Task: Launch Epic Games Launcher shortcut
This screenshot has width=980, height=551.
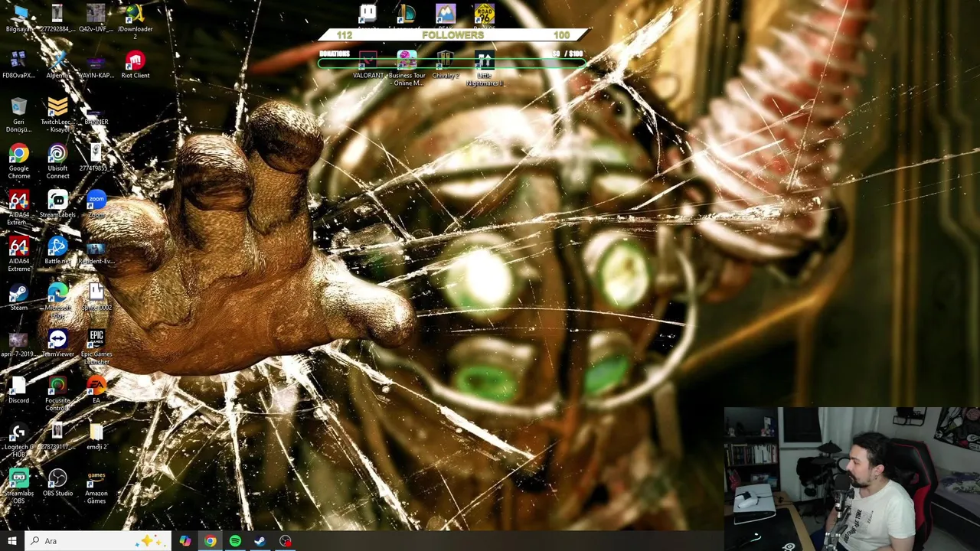Action: pyautogui.click(x=96, y=347)
